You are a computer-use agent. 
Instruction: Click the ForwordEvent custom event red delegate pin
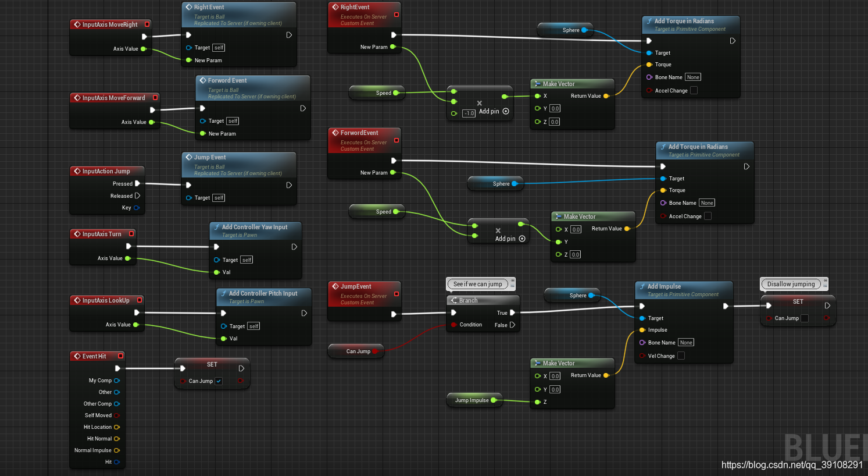click(x=397, y=140)
